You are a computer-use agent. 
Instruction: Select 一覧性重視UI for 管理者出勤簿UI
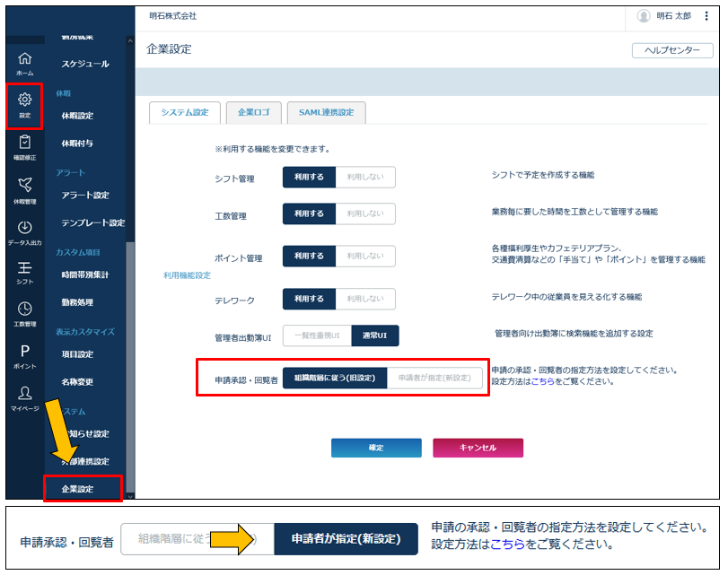coord(317,335)
